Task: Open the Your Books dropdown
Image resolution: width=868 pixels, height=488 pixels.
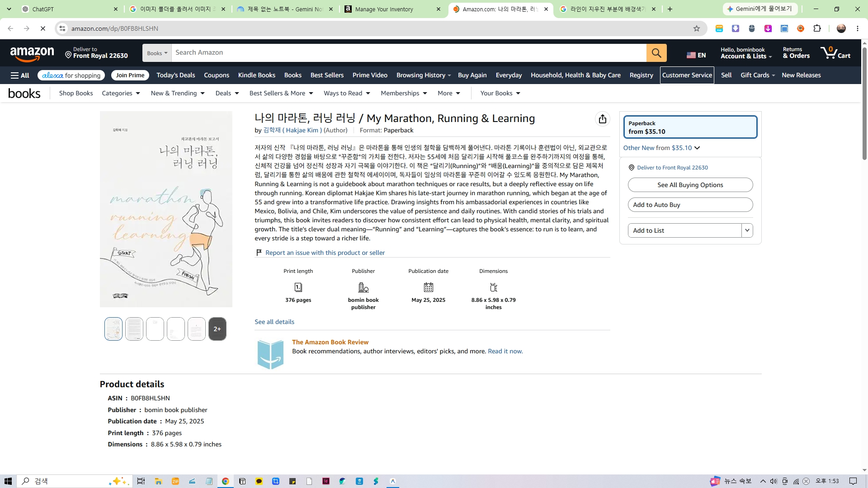Action: coord(500,93)
